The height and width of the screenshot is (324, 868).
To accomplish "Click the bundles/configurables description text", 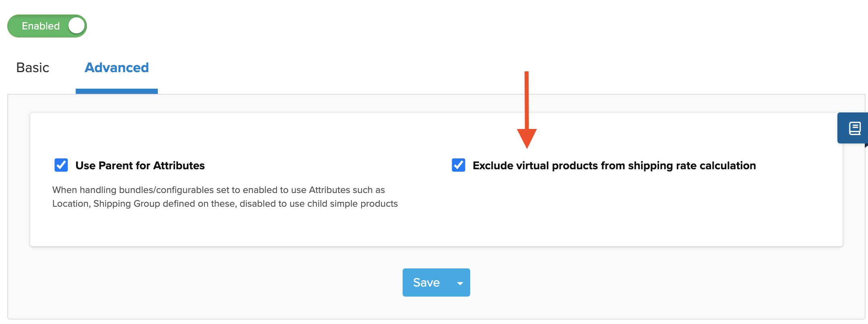I will pos(219,190).
